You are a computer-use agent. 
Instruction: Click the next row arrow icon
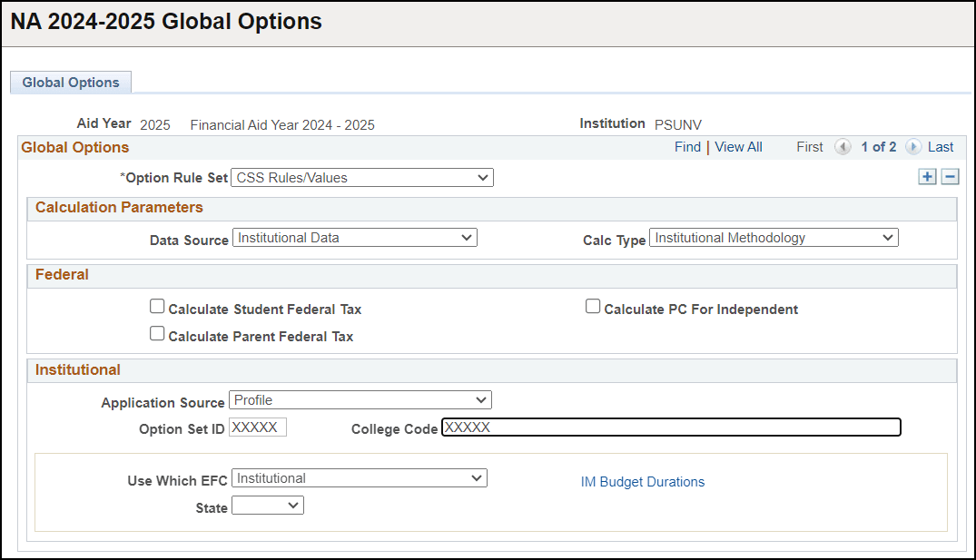[913, 146]
